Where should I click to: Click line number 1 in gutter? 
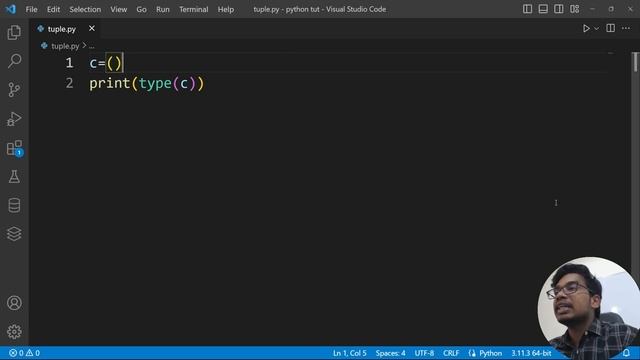point(69,63)
